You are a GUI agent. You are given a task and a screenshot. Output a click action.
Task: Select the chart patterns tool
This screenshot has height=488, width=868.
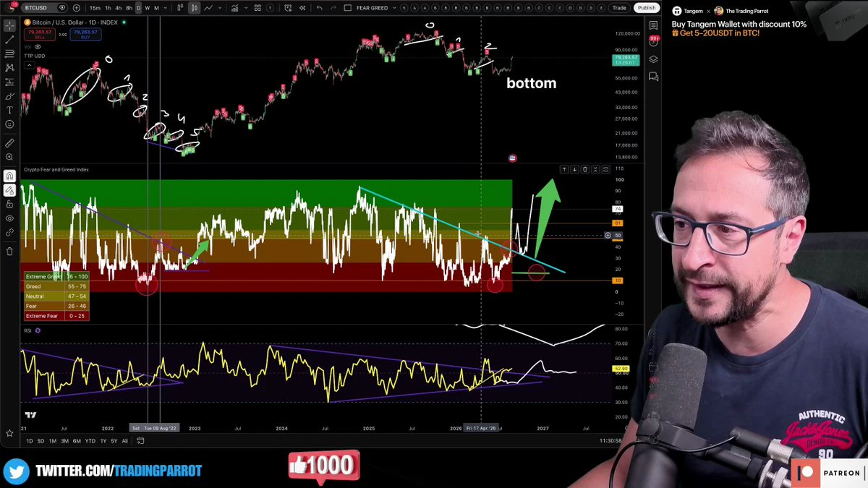(x=9, y=68)
